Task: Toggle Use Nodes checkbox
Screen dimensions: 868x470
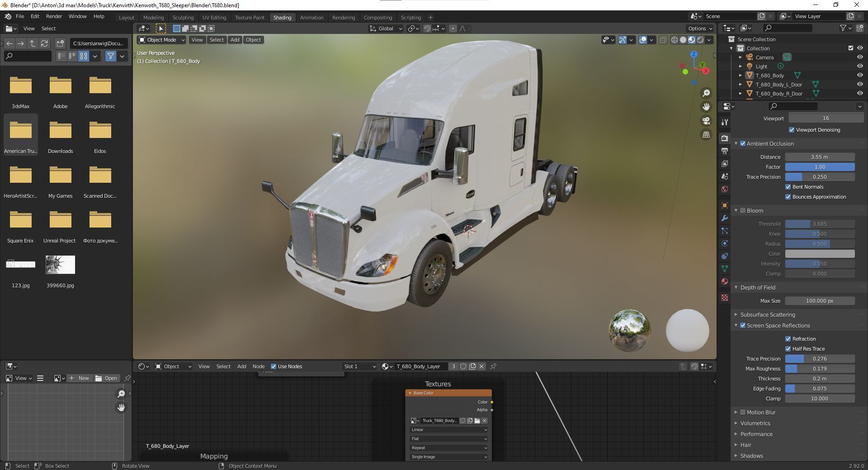Action: point(274,366)
